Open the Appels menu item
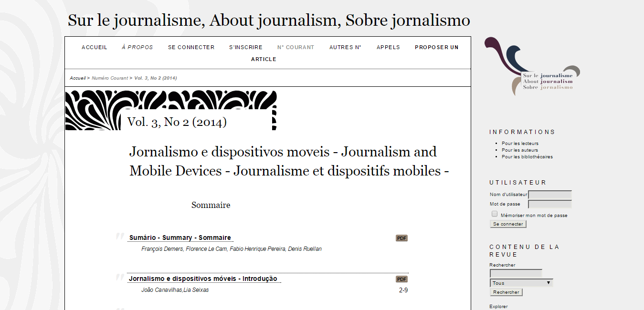 tap(388, 47)
